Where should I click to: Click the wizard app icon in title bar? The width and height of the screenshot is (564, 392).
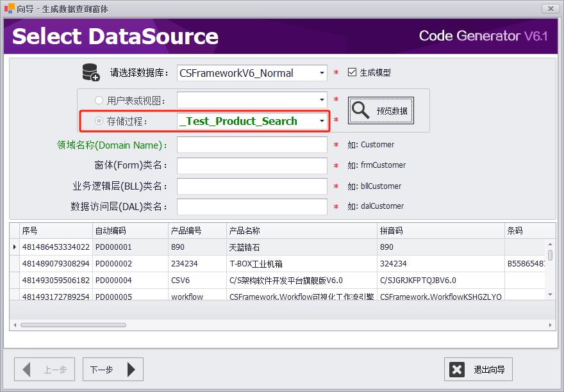9,8
